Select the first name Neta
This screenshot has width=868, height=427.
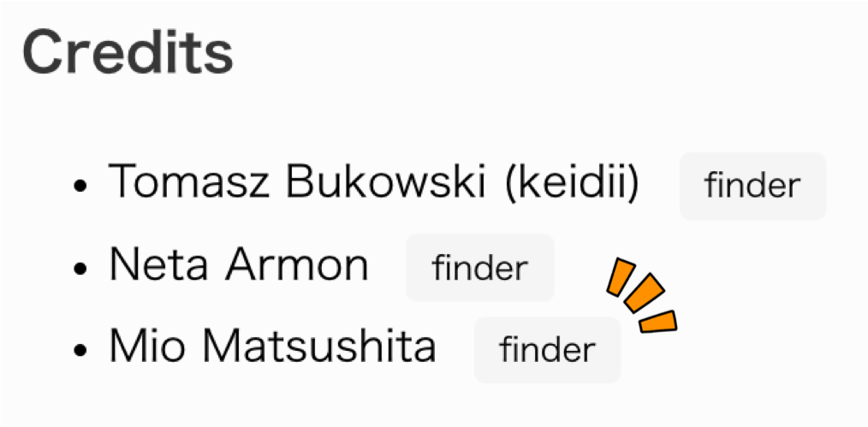[x=158, y=265]
